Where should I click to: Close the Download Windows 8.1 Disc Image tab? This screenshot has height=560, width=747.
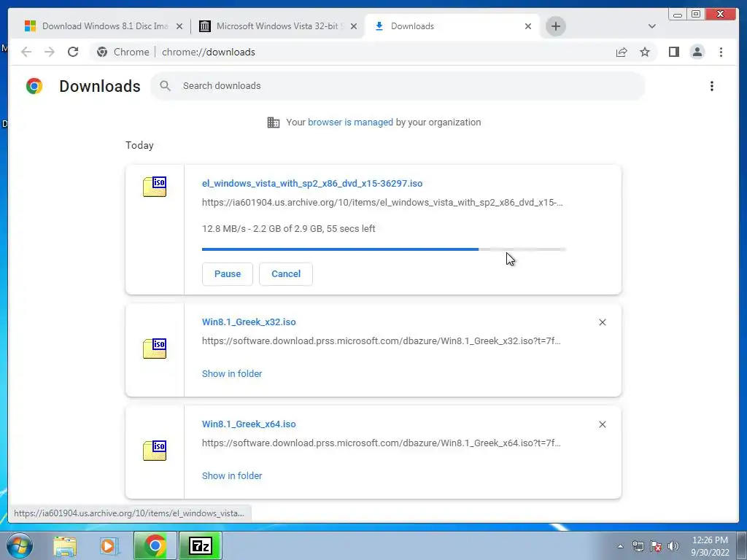point(179,26)
